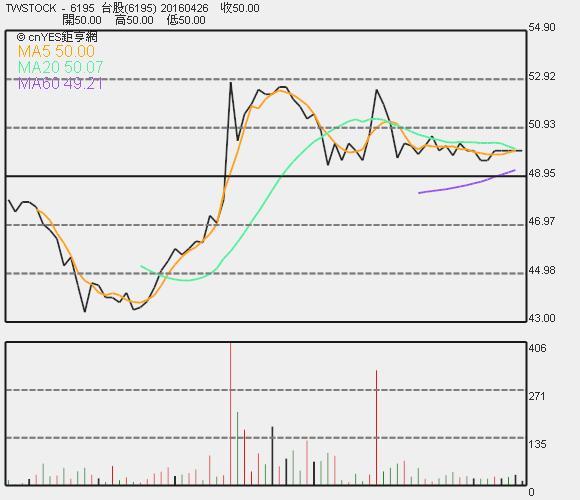Click the MA20 50.07 legend label
The width and height of the screenshot is (580, 500).
tap(60, 67)
